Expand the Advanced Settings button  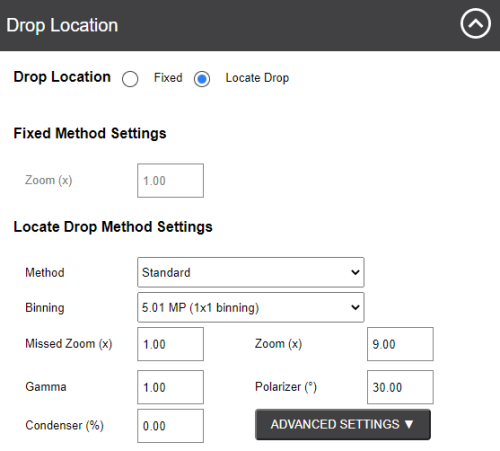(343, 424)
